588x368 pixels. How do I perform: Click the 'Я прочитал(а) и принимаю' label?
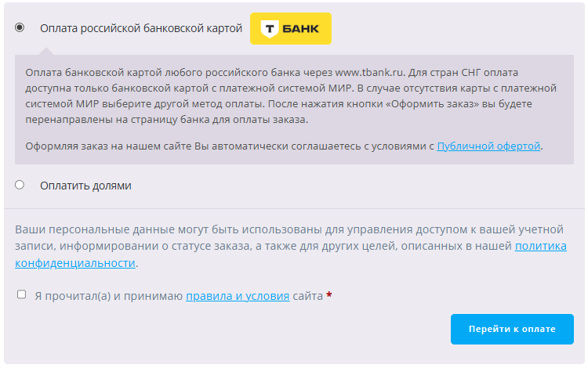tap(108, 296)
